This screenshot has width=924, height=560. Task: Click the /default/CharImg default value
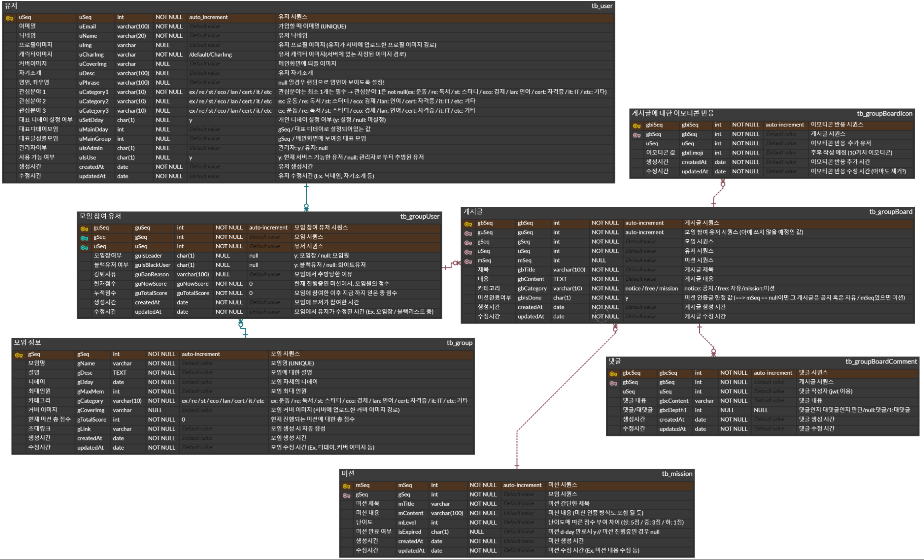tap(210, 55)
